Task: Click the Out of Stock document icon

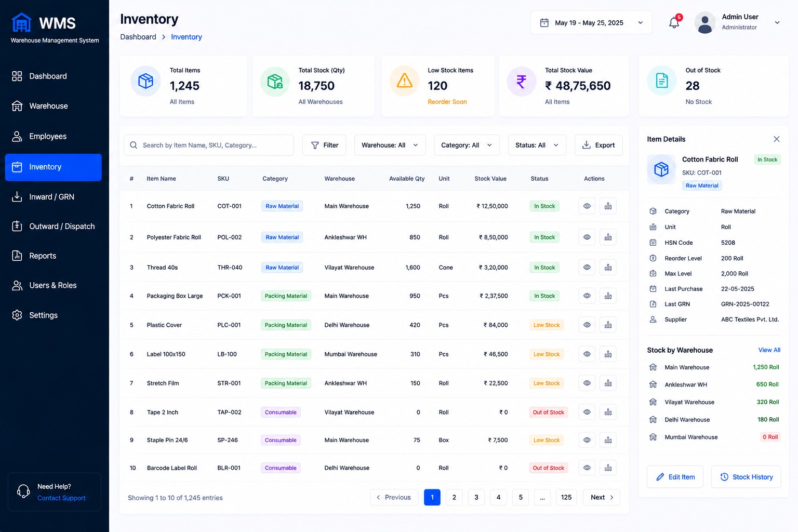Action: coord(662,81)
